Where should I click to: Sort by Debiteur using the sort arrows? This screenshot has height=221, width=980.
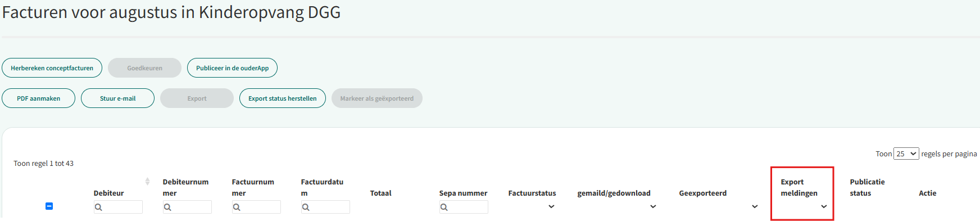[147, 181]
